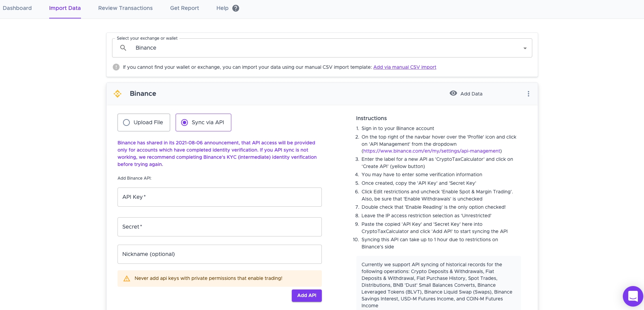Click the info exclamation icon
Viewport: 644px width, 310px height.
pyautogui.click(x=116, y=67)
